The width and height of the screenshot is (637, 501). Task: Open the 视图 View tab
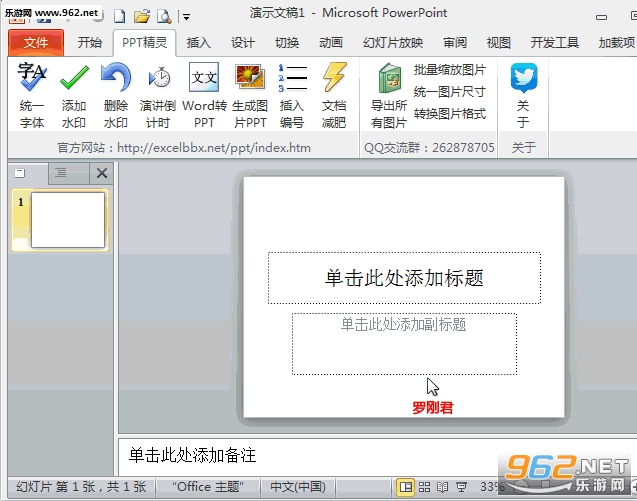tap(498, 42)
